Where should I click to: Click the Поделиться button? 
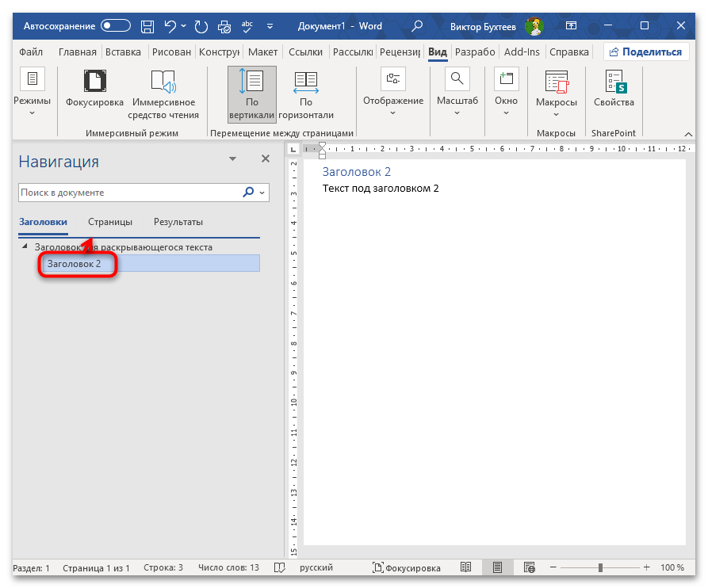[645, 52]
